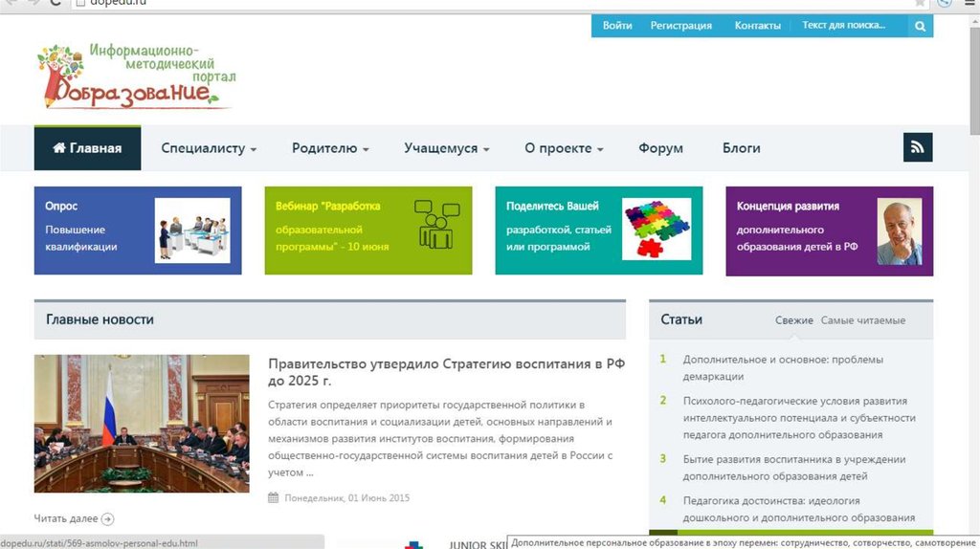Click the browser reload icon
Image resolution: width=980 pixels, height=549 pixels.
pyautogui.click(x=55, y=3)
